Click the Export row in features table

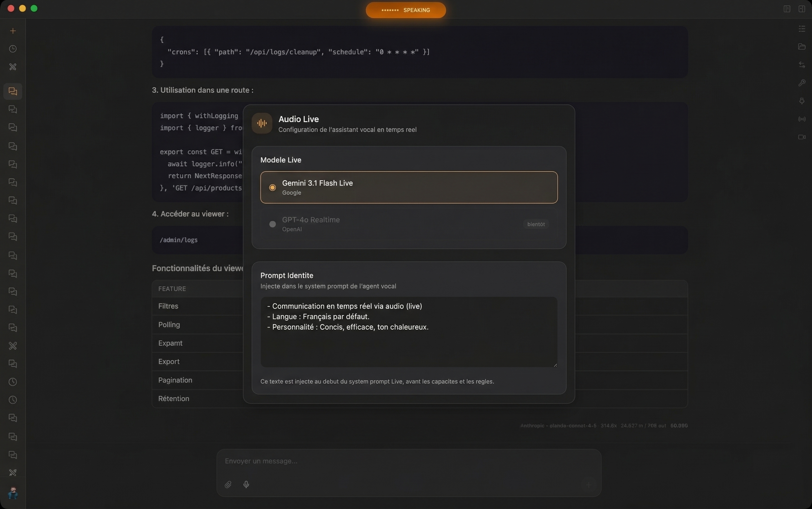tap(197, 361)
